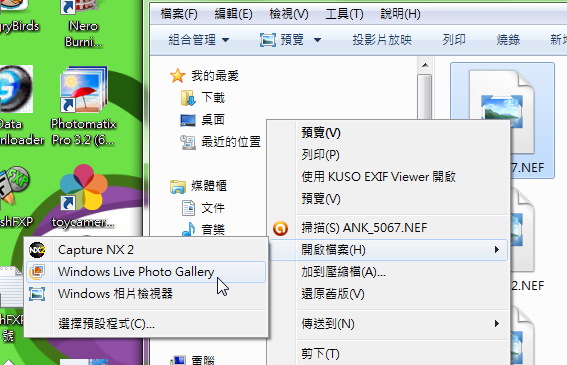Click the 我的最愛 star icon

(178, 76)
